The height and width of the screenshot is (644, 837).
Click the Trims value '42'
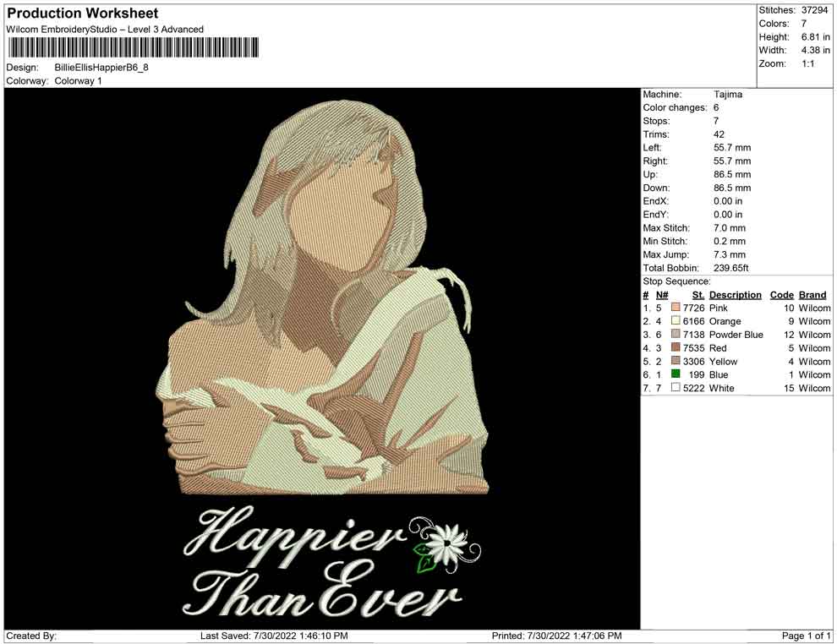tap(719, 134)
